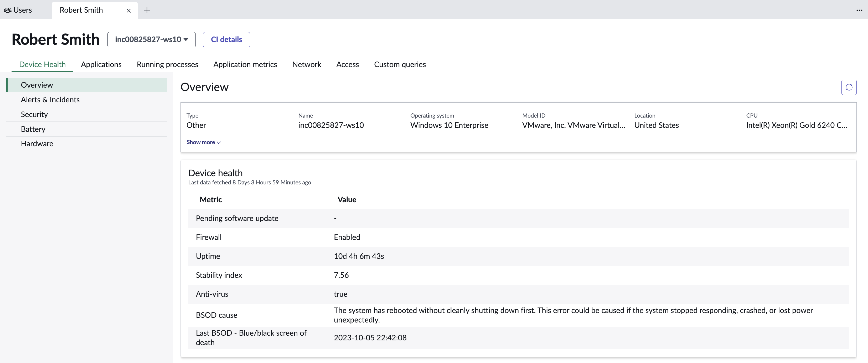
Task: Click the Firewall metric label
Action: [x=209, y=237]
